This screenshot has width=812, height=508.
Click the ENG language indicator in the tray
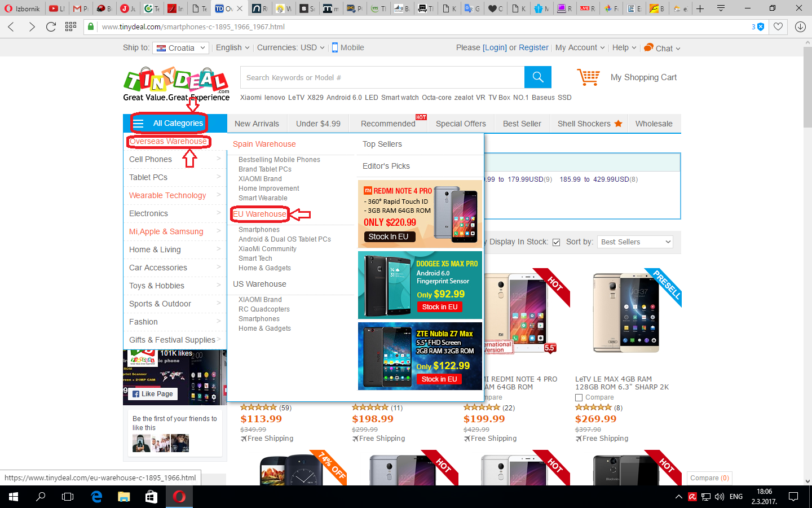(x=736, y=497)
